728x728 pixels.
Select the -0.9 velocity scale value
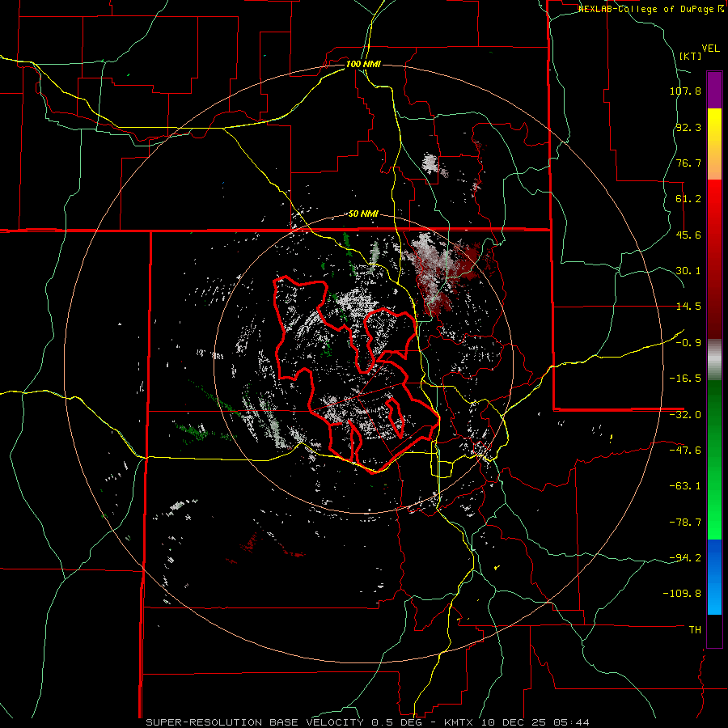[688, 343]
